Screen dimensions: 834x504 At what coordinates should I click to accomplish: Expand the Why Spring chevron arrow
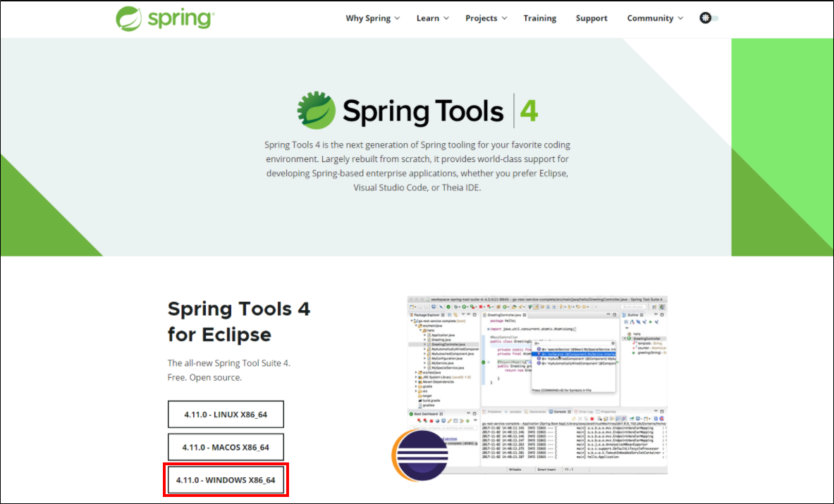397,18
